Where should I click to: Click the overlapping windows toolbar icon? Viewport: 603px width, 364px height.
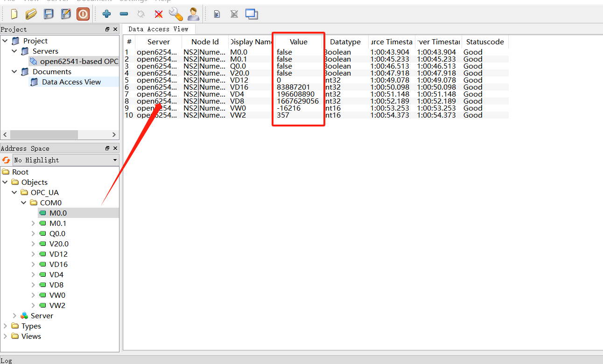[252, 14]
